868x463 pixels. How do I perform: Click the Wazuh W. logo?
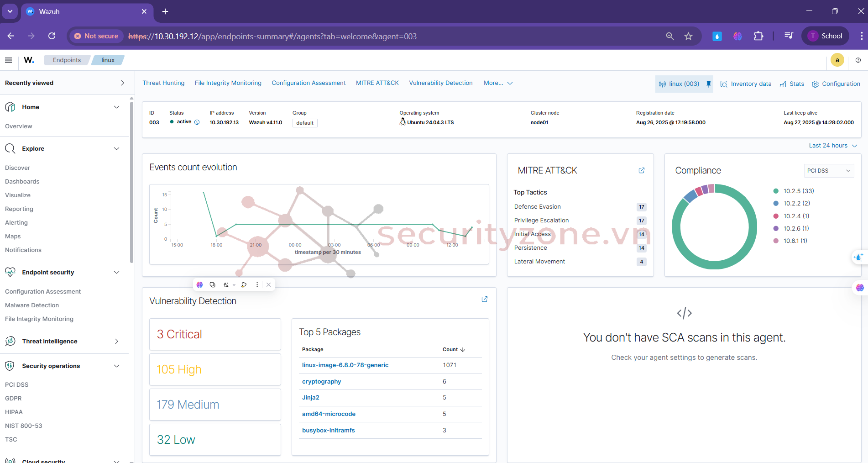(x=29, y=60)
